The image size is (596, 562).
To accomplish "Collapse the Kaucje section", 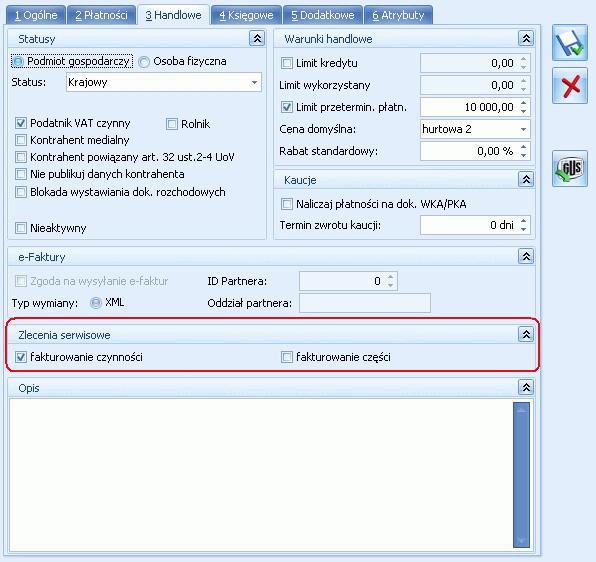I will click(x=526, y=179).
